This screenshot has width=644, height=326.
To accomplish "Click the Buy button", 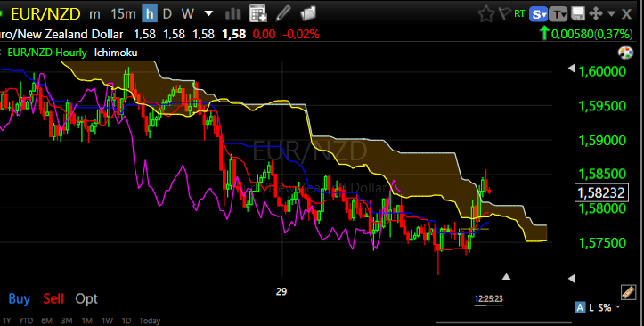I will (19, 298).
